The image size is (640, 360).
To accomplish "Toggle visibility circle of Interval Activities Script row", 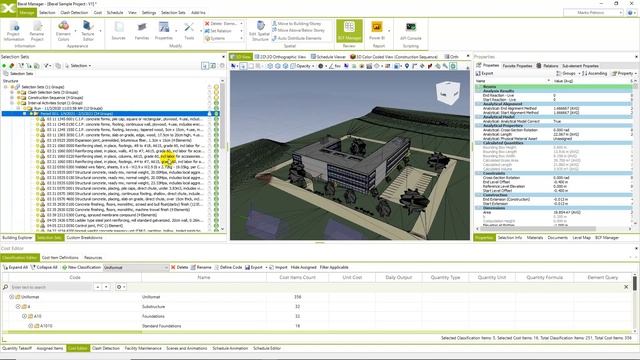I will [x=216, y=103].
